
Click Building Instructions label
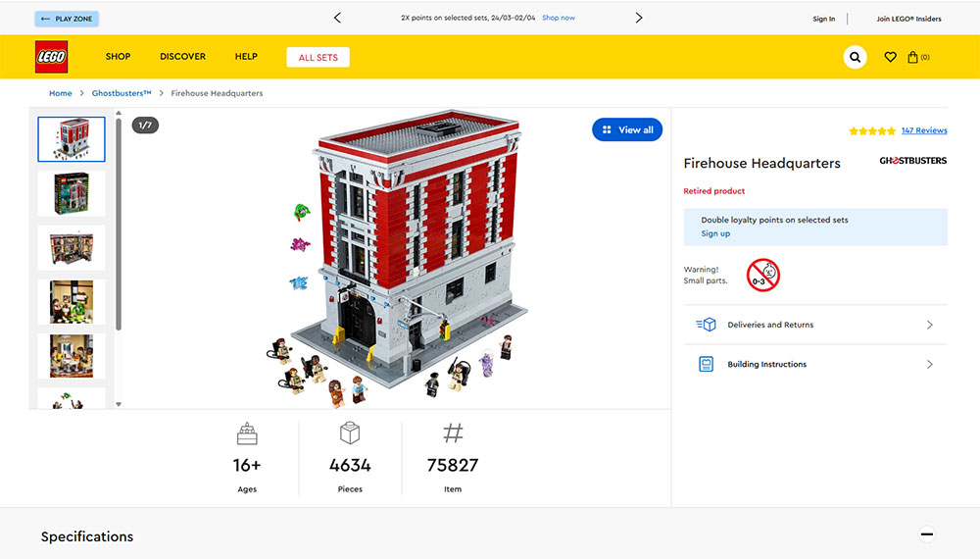(x=767, y=364)
